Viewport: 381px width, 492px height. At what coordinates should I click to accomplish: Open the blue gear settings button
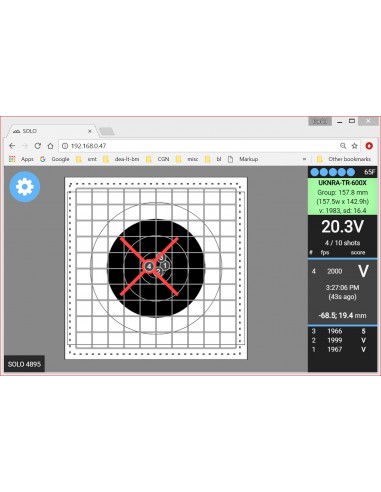point(25,187)
